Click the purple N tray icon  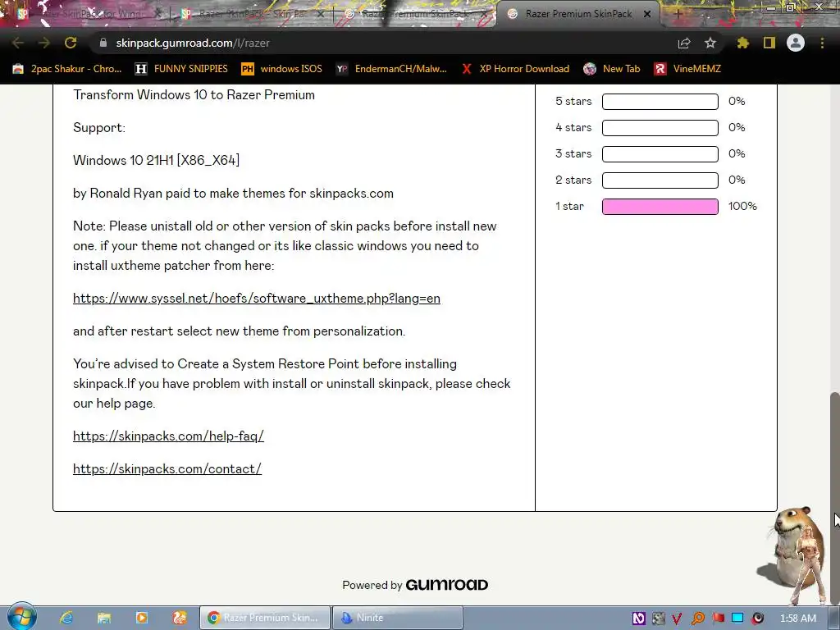click(x=638, y=619)
